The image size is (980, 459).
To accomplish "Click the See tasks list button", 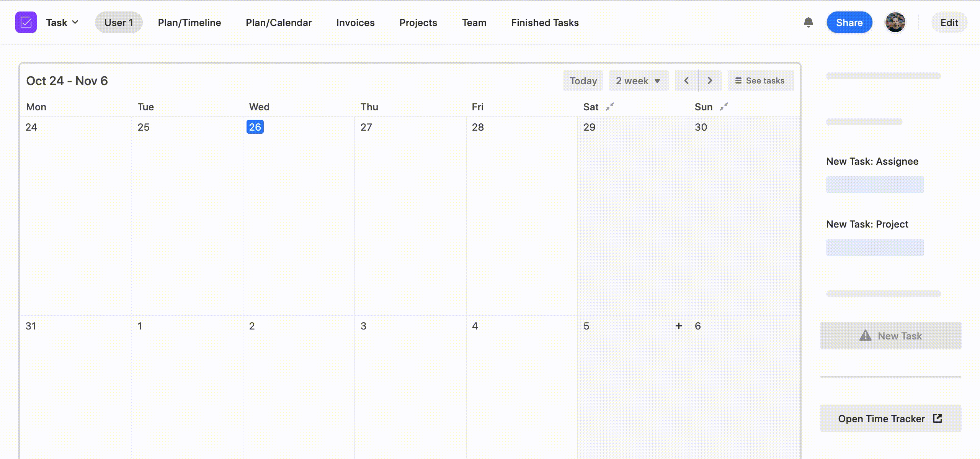I will [760, 80].
